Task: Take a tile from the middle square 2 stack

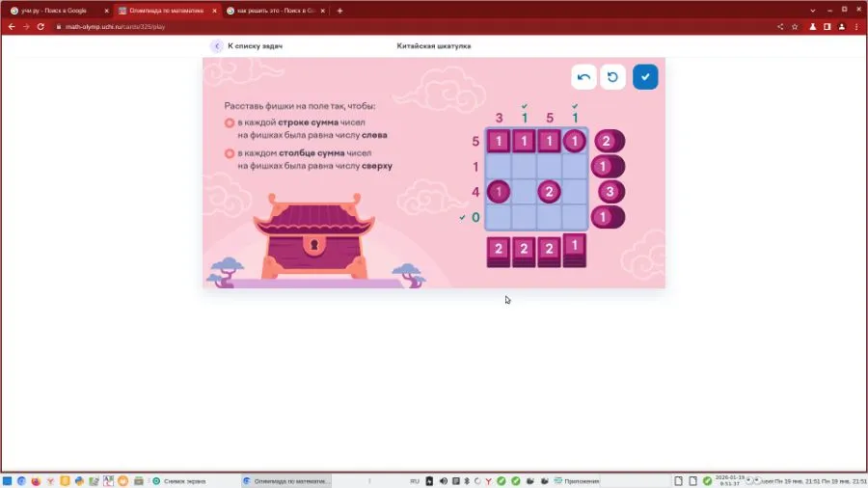Action: coord(524,252)
